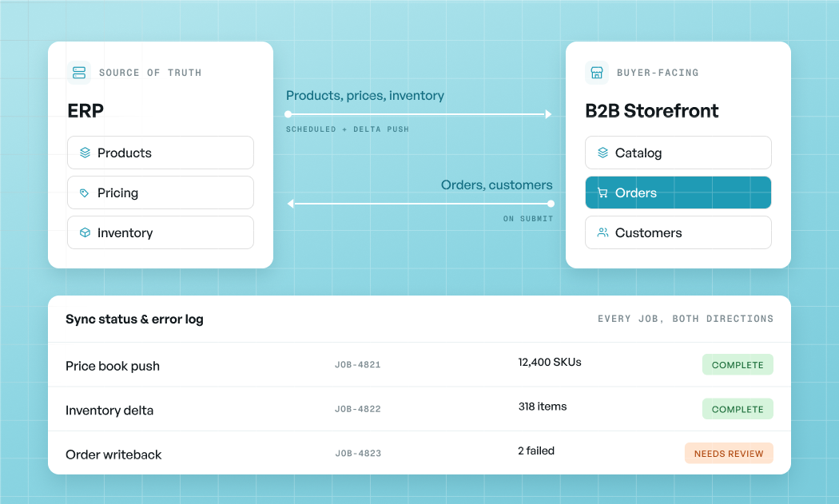Click the 'SOURCE OF TRUTH' label

[x=150, y=73]
